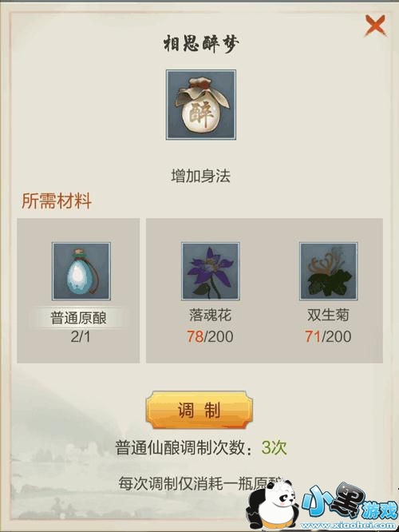Screen dimensions: 399x532
Task: Select the 普通原酿 bottle icon
Action: (x=81, y=271)
